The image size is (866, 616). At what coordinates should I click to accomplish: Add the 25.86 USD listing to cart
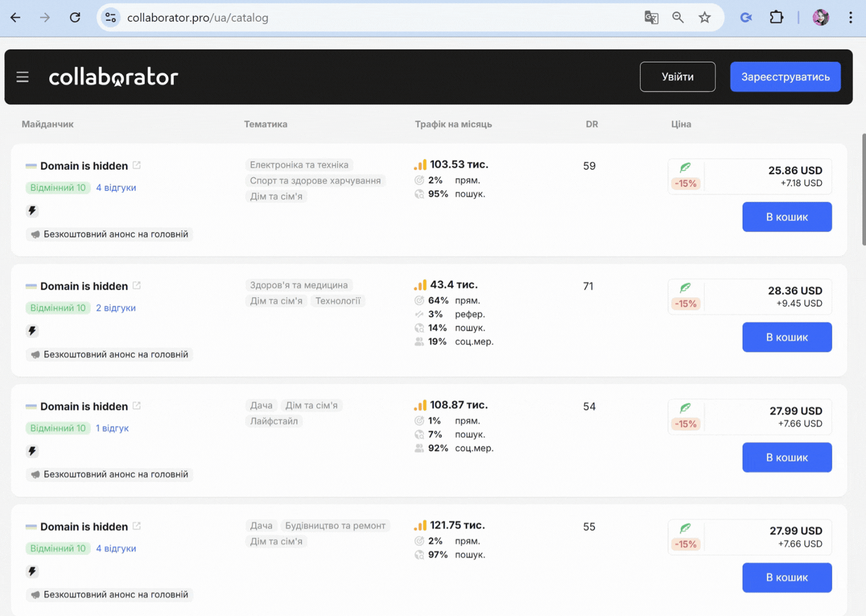pyautogui.click(x=787, y=217)
